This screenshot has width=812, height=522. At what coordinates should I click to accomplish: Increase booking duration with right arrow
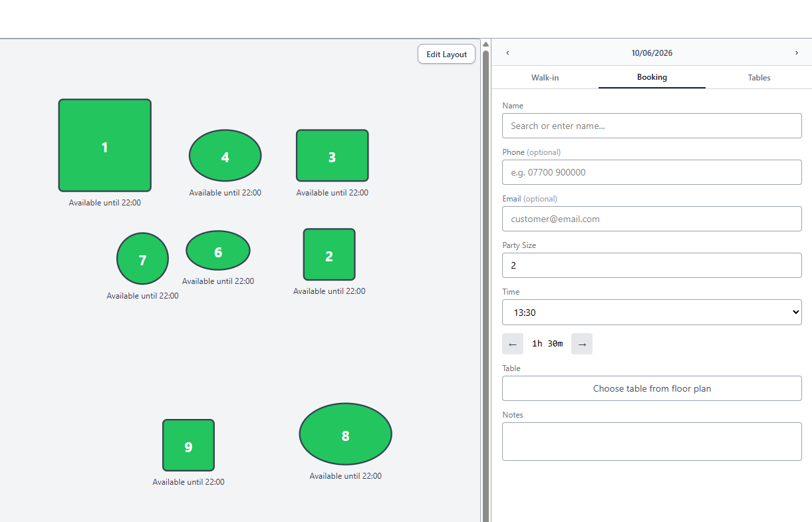[x=582, y=344]
